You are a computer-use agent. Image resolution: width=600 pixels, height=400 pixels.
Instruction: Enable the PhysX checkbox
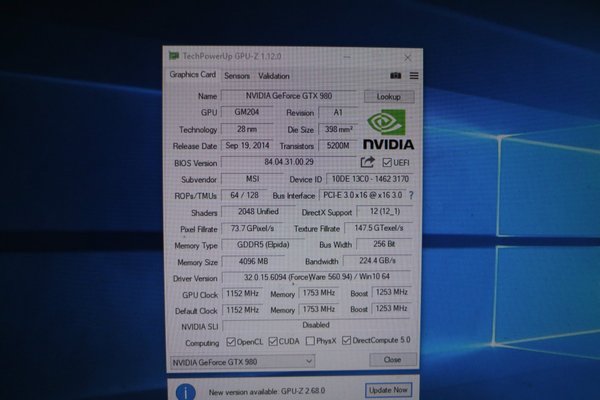click(x=310, y=341)
